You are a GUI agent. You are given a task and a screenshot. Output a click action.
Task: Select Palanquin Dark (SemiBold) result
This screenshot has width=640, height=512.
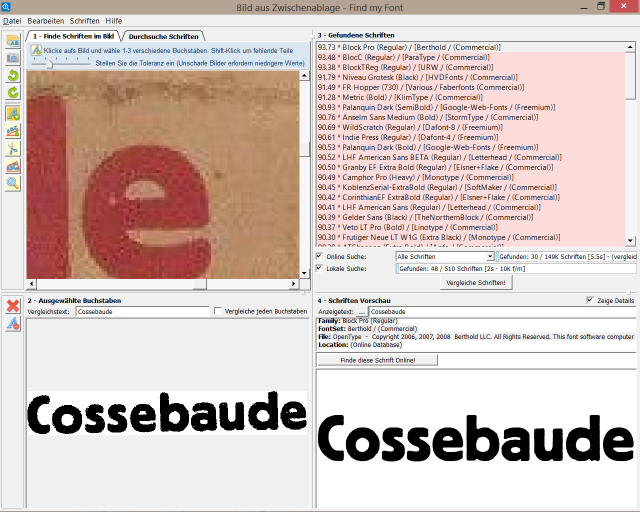[471, 107]
